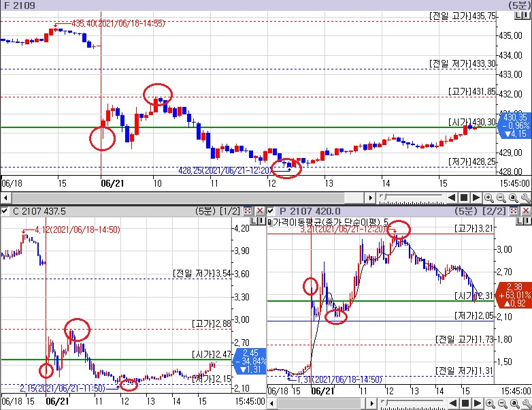The width and height of the screenshot is (532, 410).
Task: Click the 2.38 current price badge
Action: click(515, 294)
